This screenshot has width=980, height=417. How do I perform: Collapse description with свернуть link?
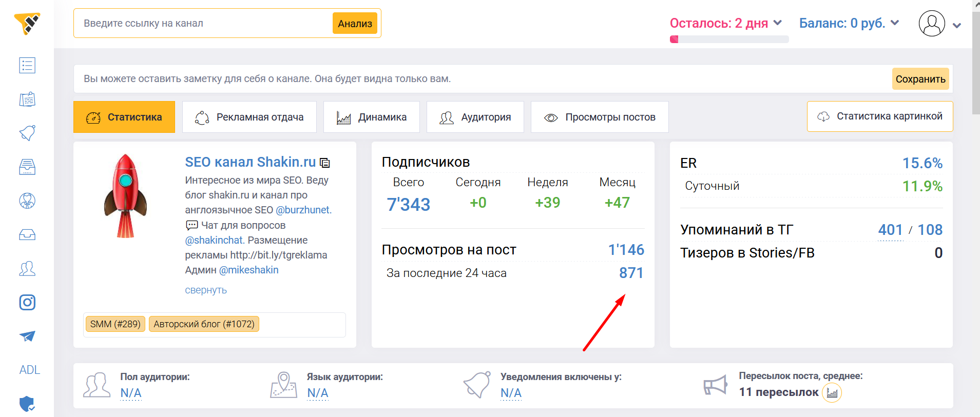[206, 290]
